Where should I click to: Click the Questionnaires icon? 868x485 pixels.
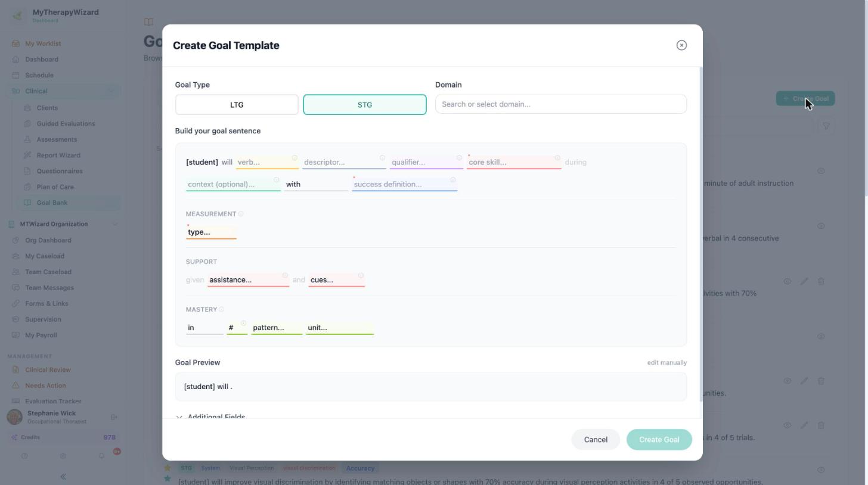click(27, 171)
